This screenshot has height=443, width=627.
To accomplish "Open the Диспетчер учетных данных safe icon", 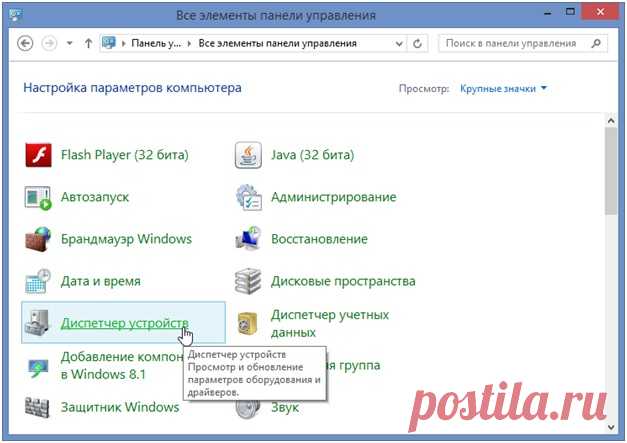I will coord(248,323).
